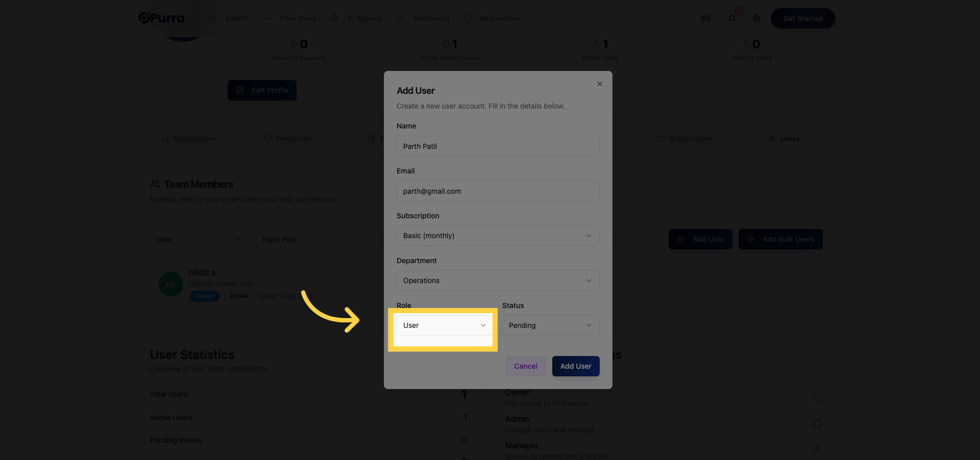The width and height of the screenshot is (980, 460).
Task: Switch to the Favourites tab
Action: pyautogui.click(x=288, y=139)
